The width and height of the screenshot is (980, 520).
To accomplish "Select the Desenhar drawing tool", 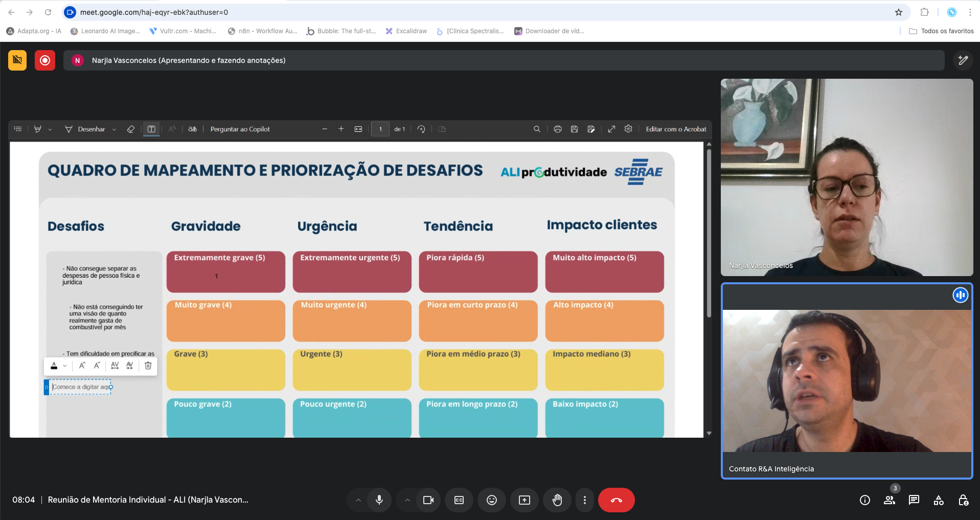I will click(x=85, y=129).
